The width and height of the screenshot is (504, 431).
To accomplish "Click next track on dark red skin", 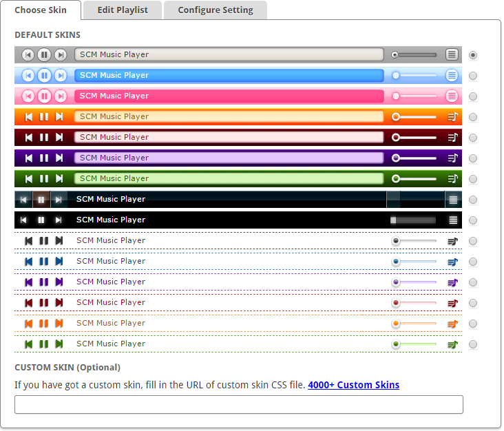I will (59, 138).
